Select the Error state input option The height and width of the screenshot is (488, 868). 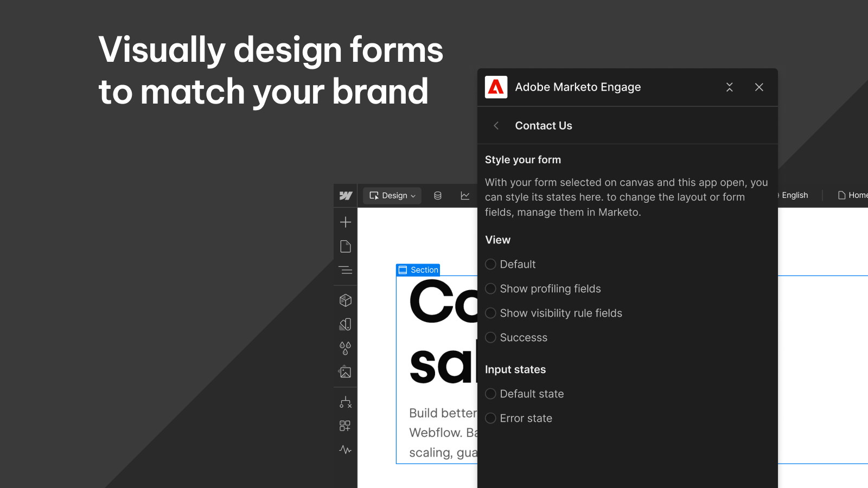[x=490, y=418]
